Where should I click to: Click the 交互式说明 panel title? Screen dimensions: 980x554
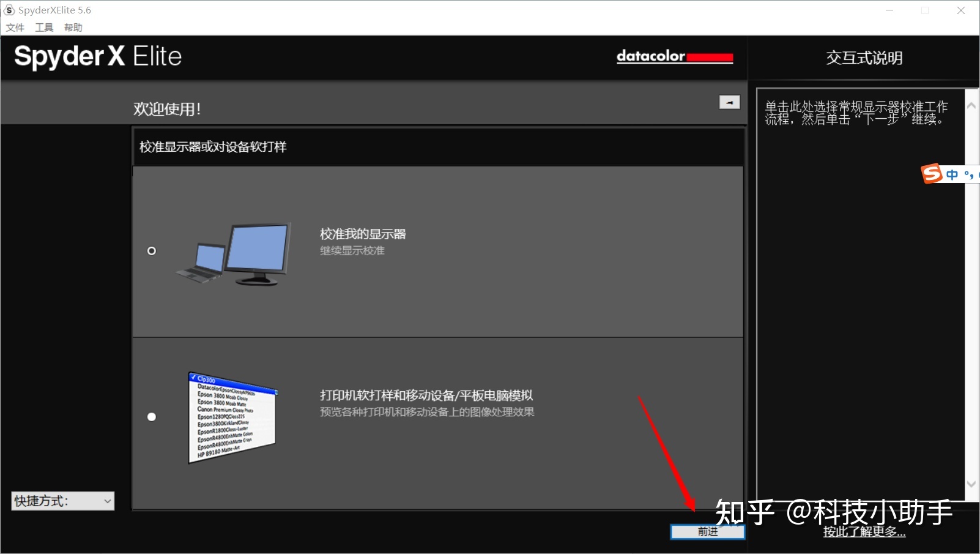tap(864, 58)
